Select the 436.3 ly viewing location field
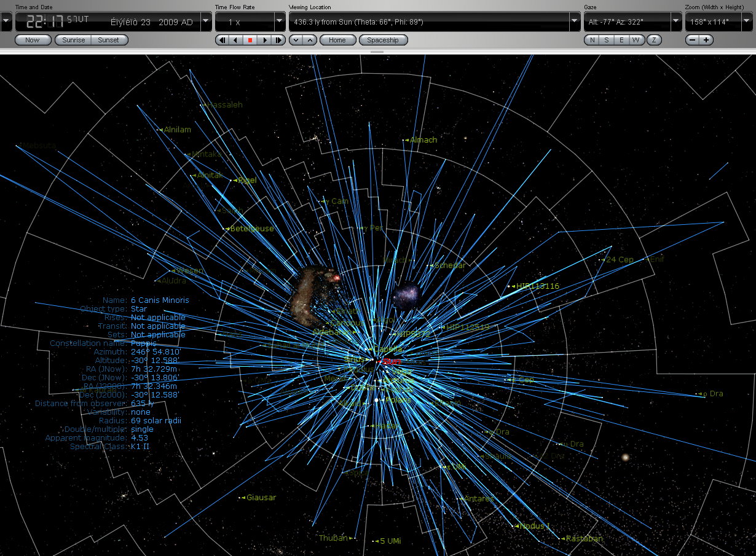Screen dimensions: 756x556 [429, 22]
